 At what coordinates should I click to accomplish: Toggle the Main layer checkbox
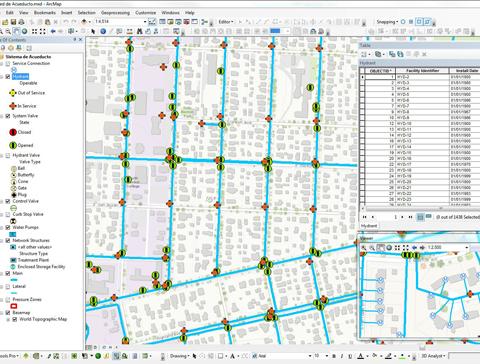pos(8,273)
